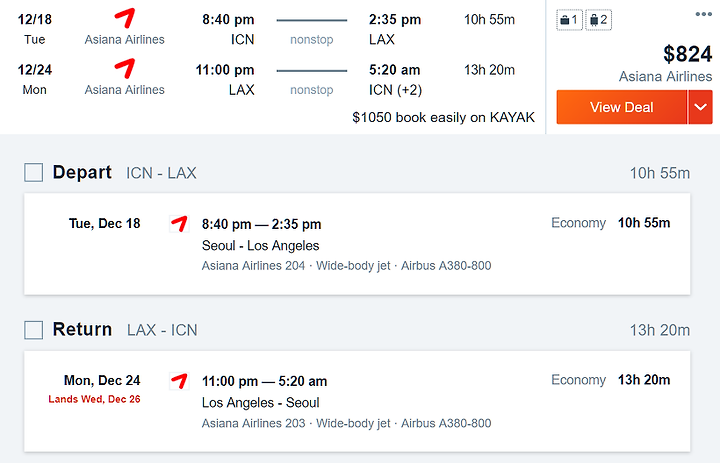Select the Tue, Dec 18 Seoul - Los Angeles flight card
The height and width of the screenshot is (463, 720).
[357, 244]
